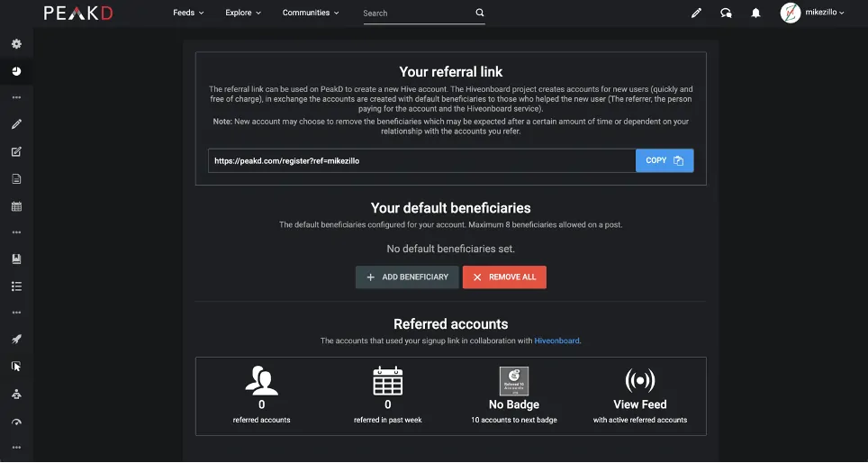
Task: Click 'with active referred accounts' text
Action: (640, 420)
